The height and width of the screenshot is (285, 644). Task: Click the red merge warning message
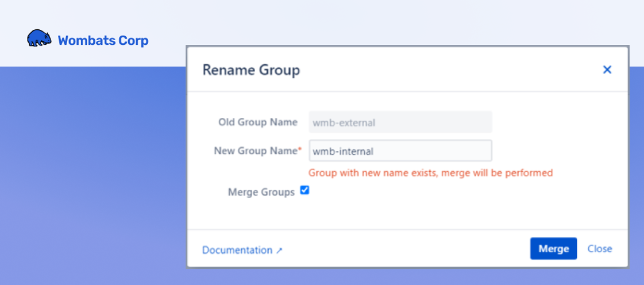point(430,172)
